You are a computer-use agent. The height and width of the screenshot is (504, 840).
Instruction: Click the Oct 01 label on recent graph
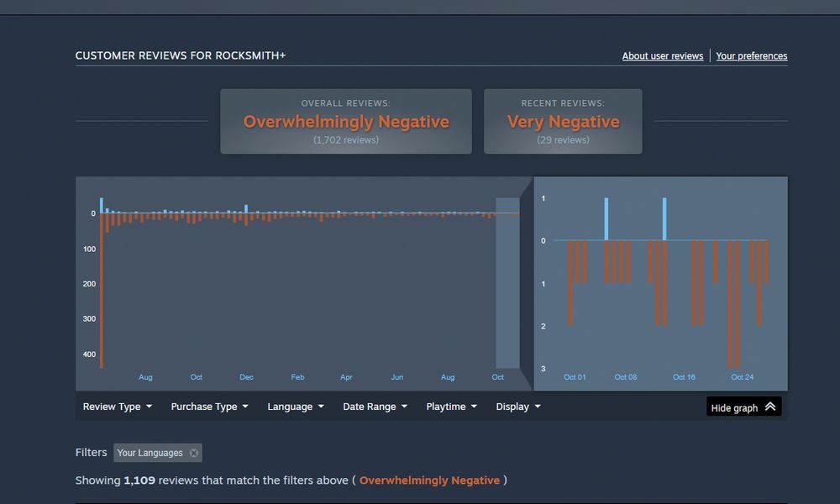575,377
